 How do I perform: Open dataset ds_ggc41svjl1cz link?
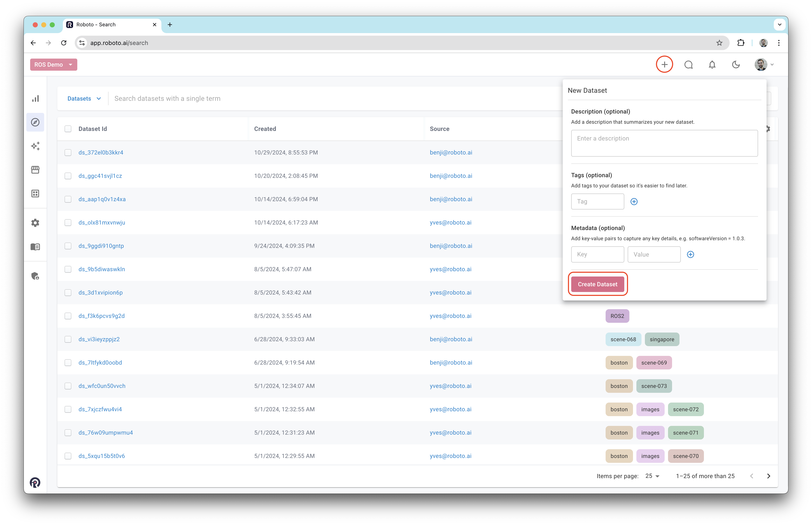click(x=100, y=176)
